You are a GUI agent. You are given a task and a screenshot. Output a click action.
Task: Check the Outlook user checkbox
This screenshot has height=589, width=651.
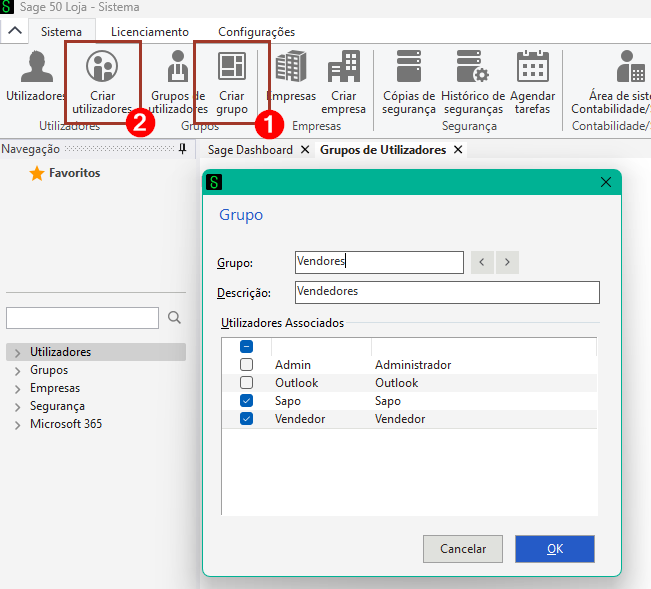tap(246, 382)
